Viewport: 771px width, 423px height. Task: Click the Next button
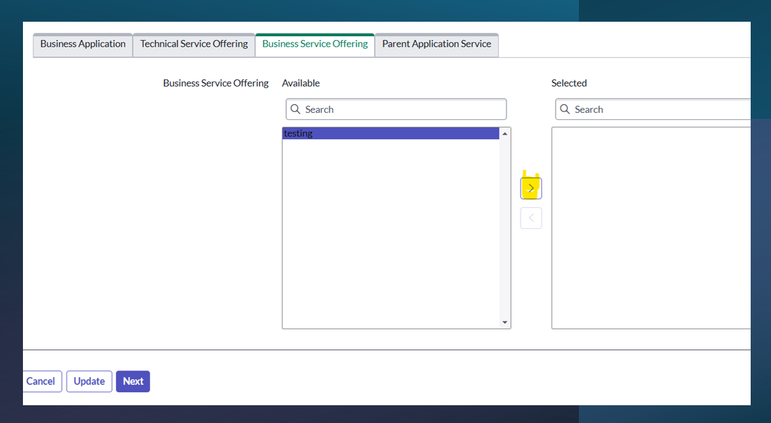(x=133, y=381)
